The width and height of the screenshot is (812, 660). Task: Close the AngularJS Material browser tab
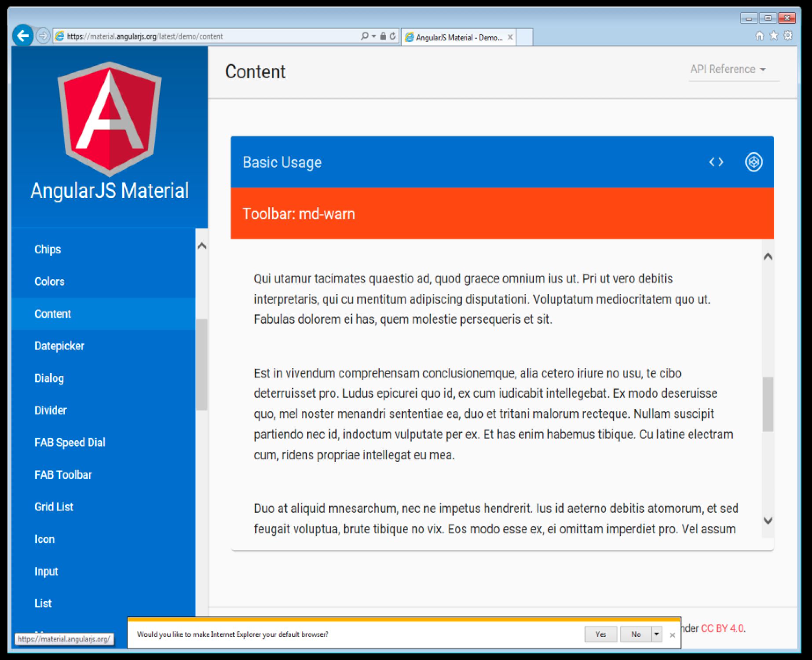pyautogui.click(x=510, y=37)
